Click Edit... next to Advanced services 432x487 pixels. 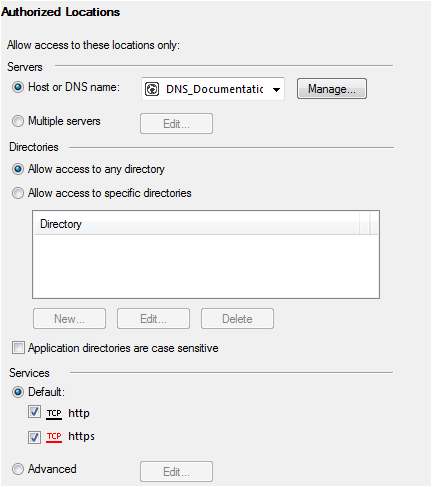[x=176, y=471]
